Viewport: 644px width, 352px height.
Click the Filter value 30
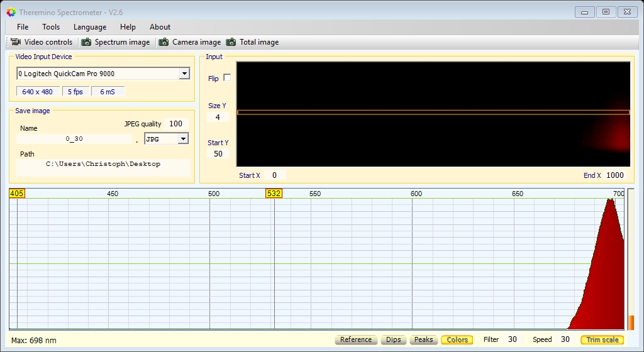tap(512, 339)
